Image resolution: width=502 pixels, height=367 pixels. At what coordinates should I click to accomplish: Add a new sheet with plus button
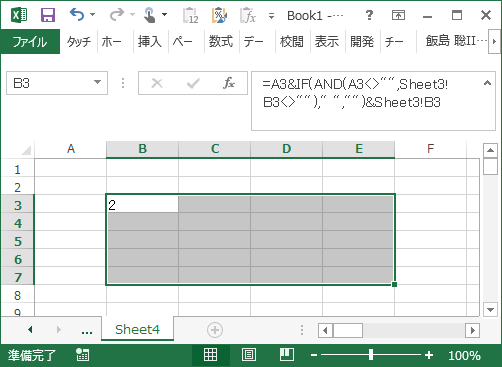pos(215,330)
